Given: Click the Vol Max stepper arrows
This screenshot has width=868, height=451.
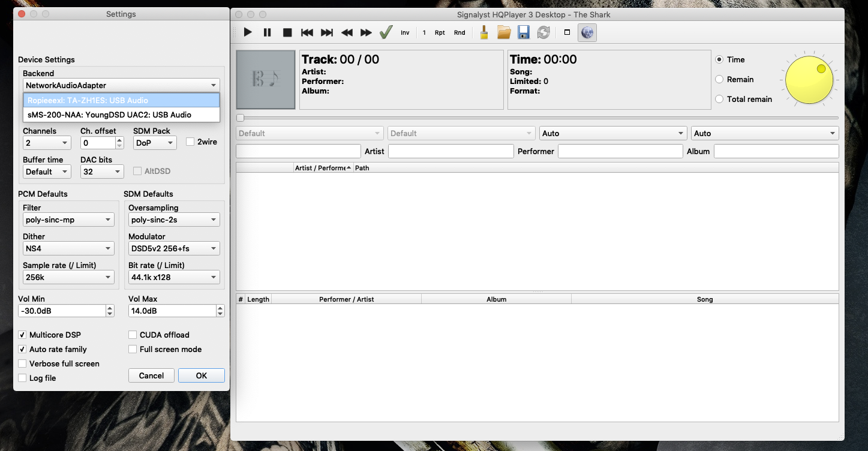Looking at the screenshot, I should (220, 311).
